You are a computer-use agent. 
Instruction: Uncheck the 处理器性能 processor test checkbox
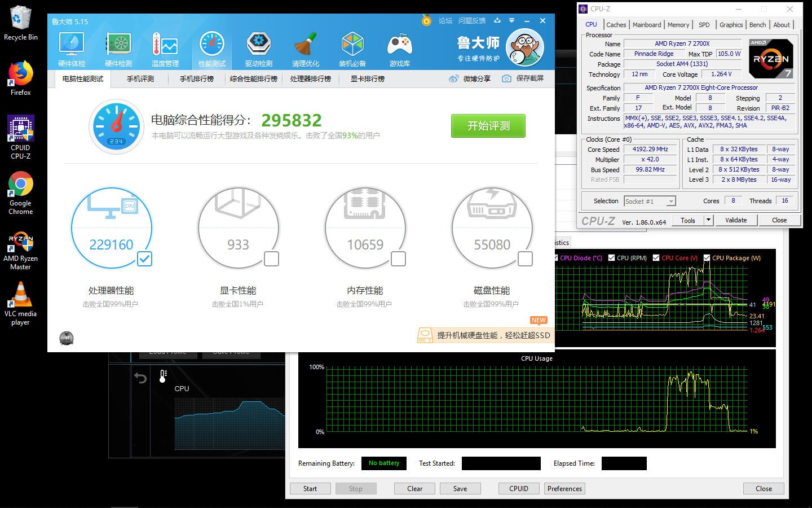pos(145,259)
